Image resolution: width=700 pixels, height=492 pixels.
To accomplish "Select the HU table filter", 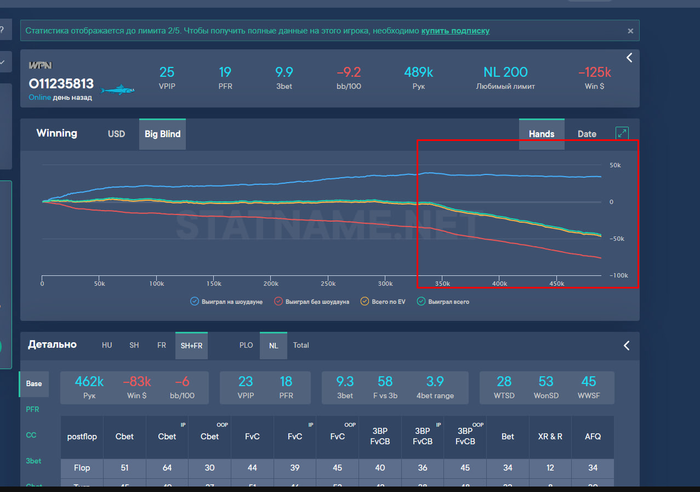I will tap(107, 345).
